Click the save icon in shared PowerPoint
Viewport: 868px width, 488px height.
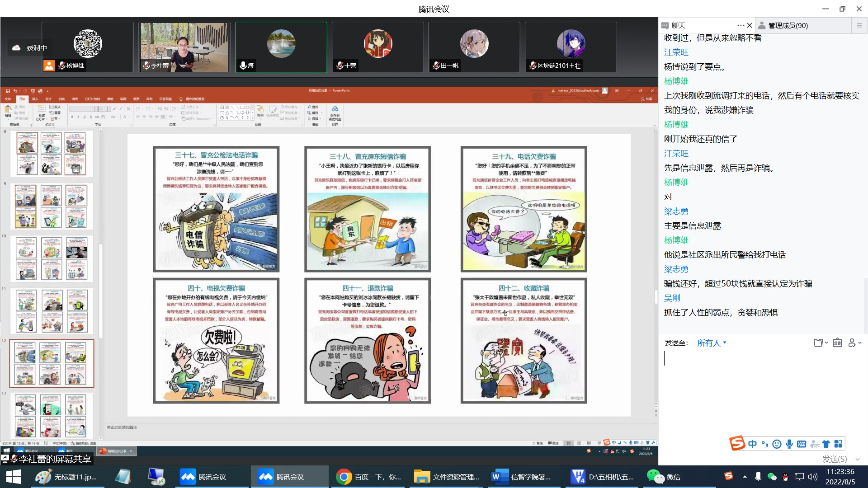[8, 91]
